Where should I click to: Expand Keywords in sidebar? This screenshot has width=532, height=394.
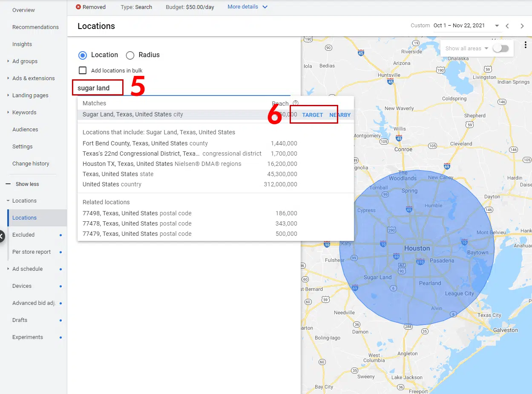8,112
